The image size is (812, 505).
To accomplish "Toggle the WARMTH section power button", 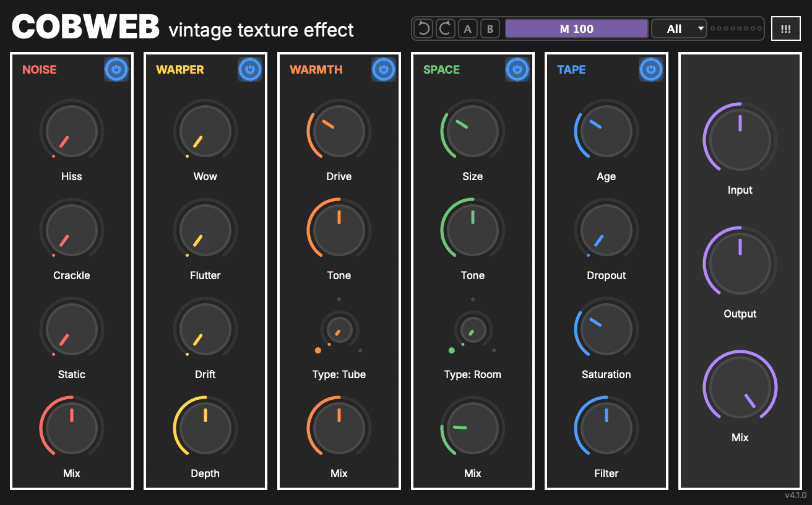I will 383,70.
